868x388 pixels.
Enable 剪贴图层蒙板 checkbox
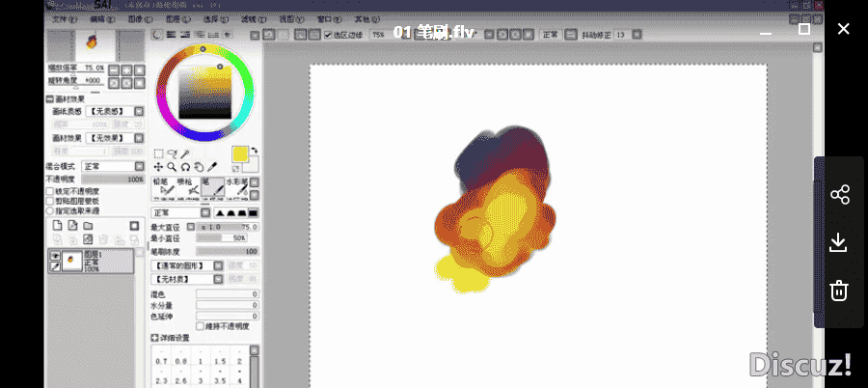pos(50,201)
